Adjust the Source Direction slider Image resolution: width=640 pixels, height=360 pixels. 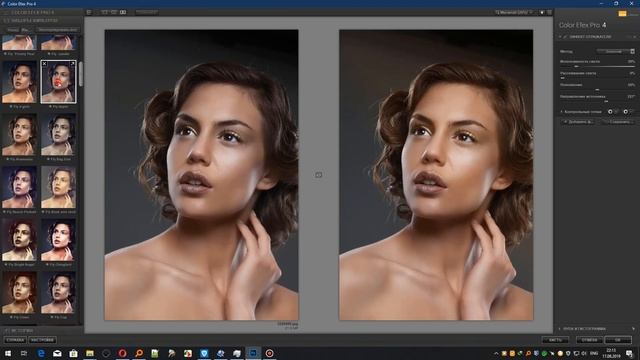coord(598,101)
